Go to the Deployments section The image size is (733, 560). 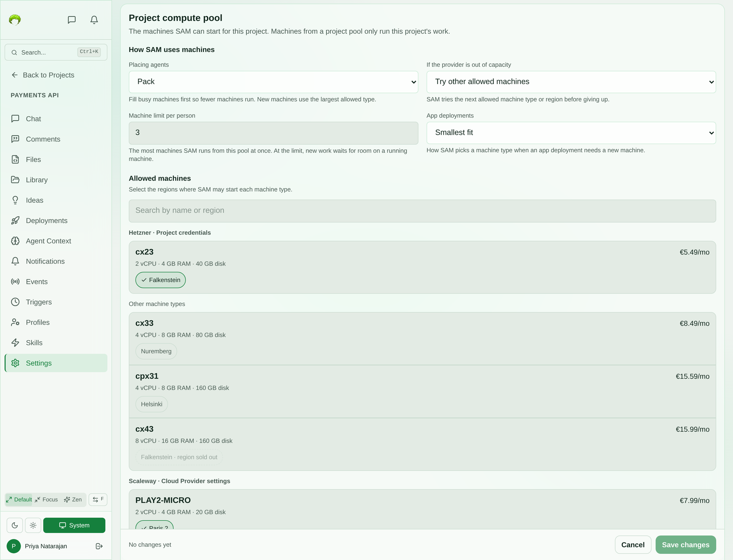56,221
